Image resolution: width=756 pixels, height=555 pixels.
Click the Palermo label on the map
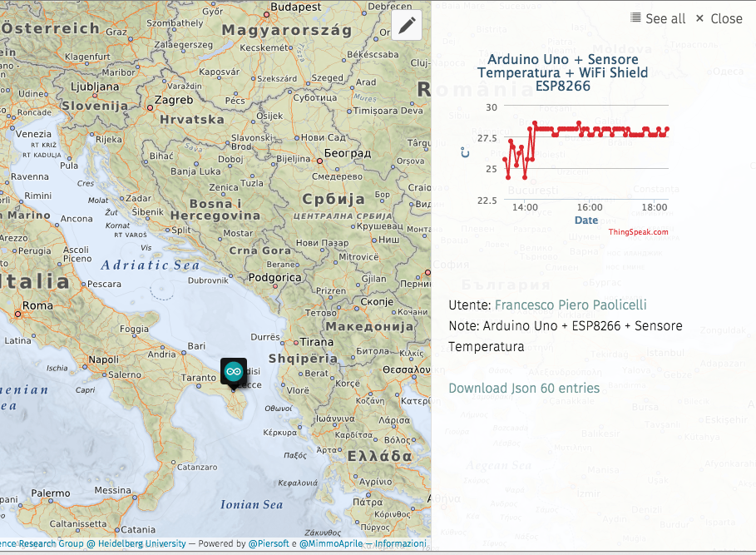(x=51, y=493)
